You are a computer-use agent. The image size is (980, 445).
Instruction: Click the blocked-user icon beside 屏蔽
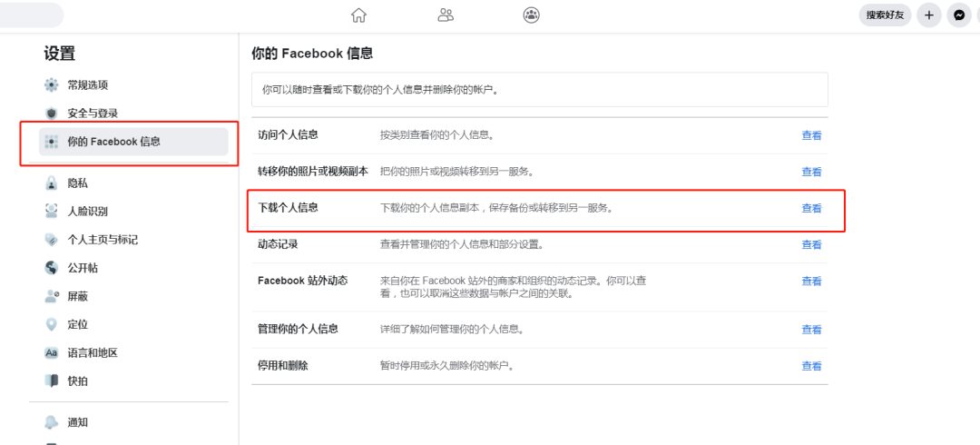pos(52,296)
